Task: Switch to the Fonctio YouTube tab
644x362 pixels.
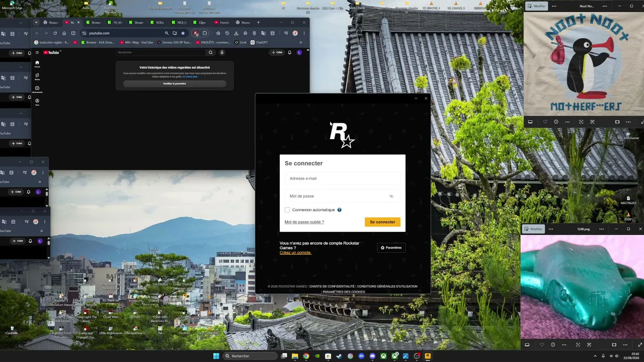Action: pyautogui.click(x=222, y=23)
